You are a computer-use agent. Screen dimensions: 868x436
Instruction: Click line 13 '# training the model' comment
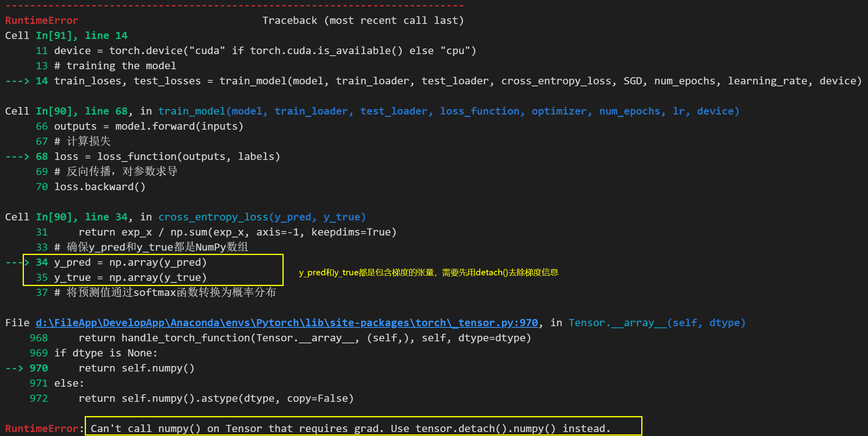(115, 66)
